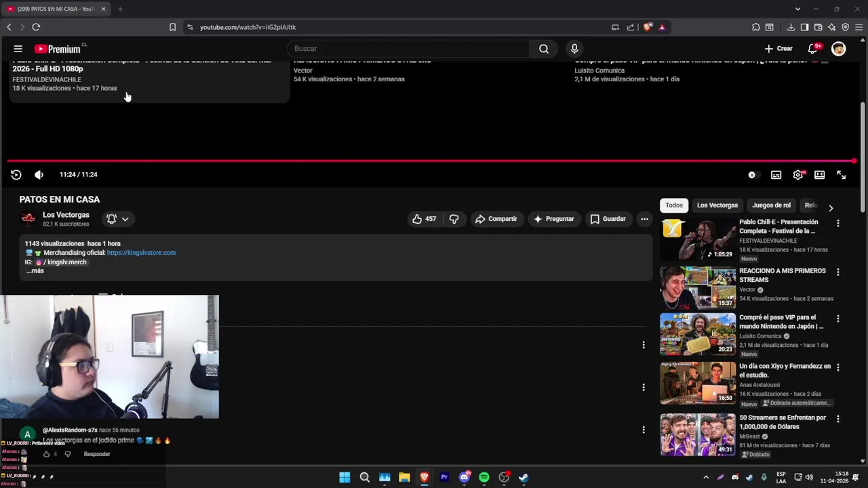Mute the video with the volume icon

tap(39, 175)
